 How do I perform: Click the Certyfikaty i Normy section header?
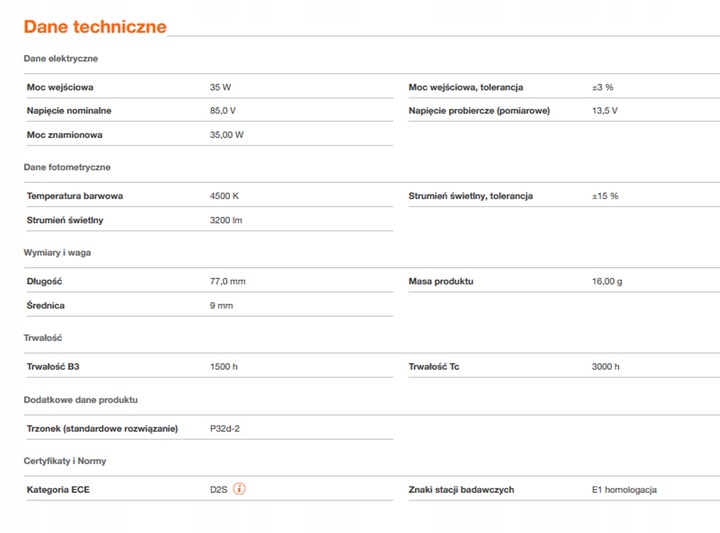64,461
